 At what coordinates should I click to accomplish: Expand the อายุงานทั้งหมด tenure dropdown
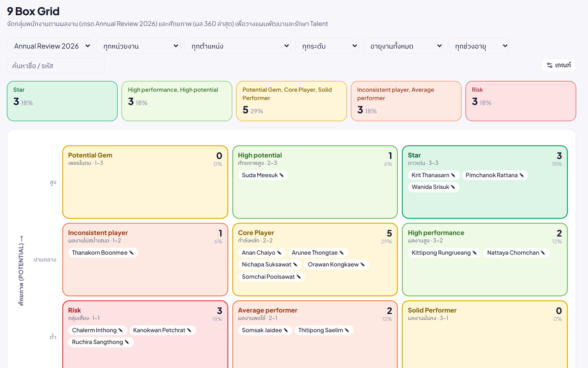point(403,46)
